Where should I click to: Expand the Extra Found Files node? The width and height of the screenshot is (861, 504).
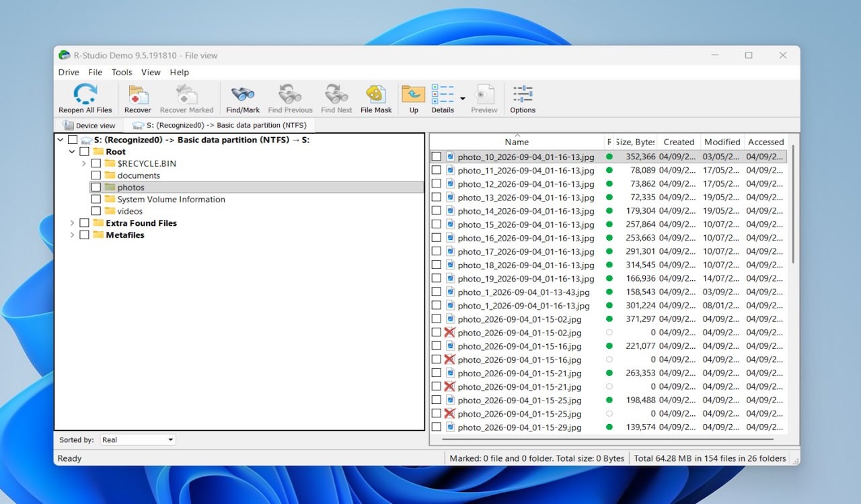tap(72, 223)
